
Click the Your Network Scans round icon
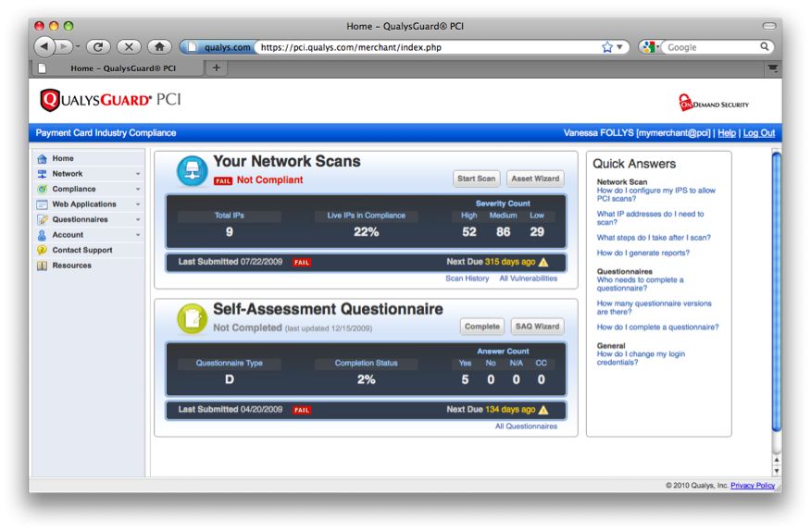[x=192, y=171]
